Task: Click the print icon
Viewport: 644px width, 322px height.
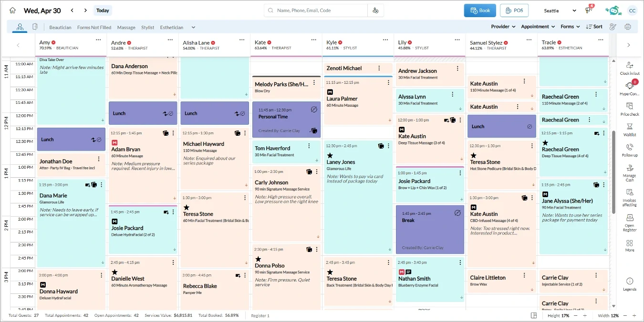Action: [628, 27]
